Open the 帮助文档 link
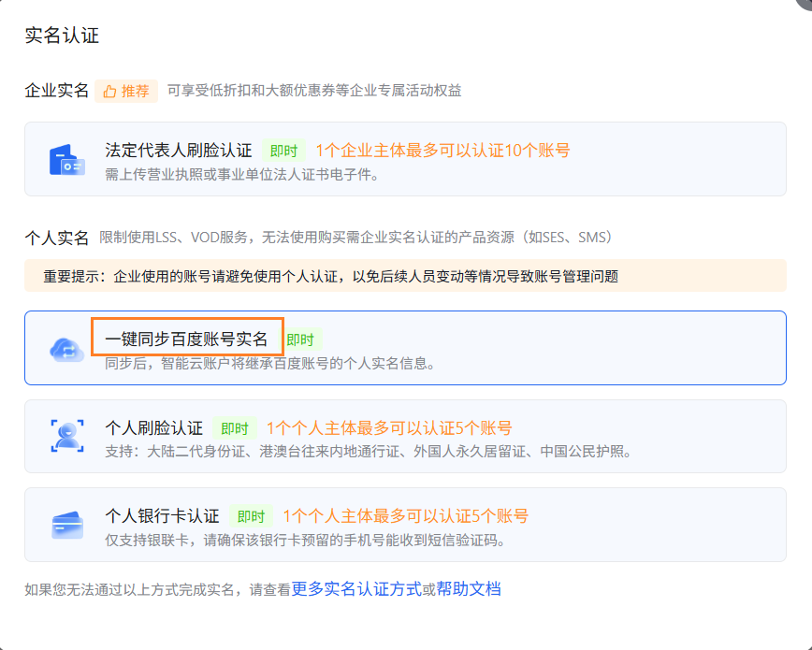 point(469,589)
